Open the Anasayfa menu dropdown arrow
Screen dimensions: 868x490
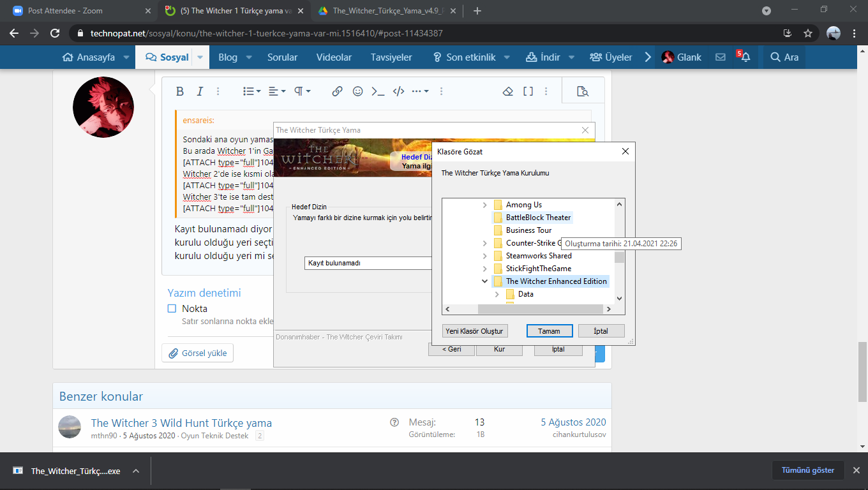tap(126, 57)
